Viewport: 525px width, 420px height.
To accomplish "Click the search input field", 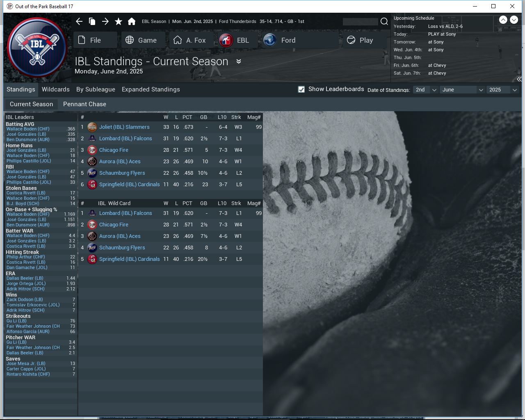I will [x=360, y=21].
